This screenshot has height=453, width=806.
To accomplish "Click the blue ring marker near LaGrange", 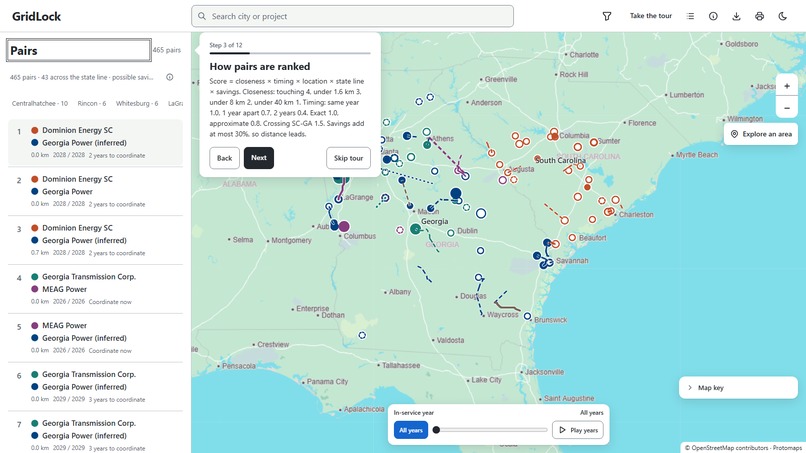I will (x=338, y=199).
